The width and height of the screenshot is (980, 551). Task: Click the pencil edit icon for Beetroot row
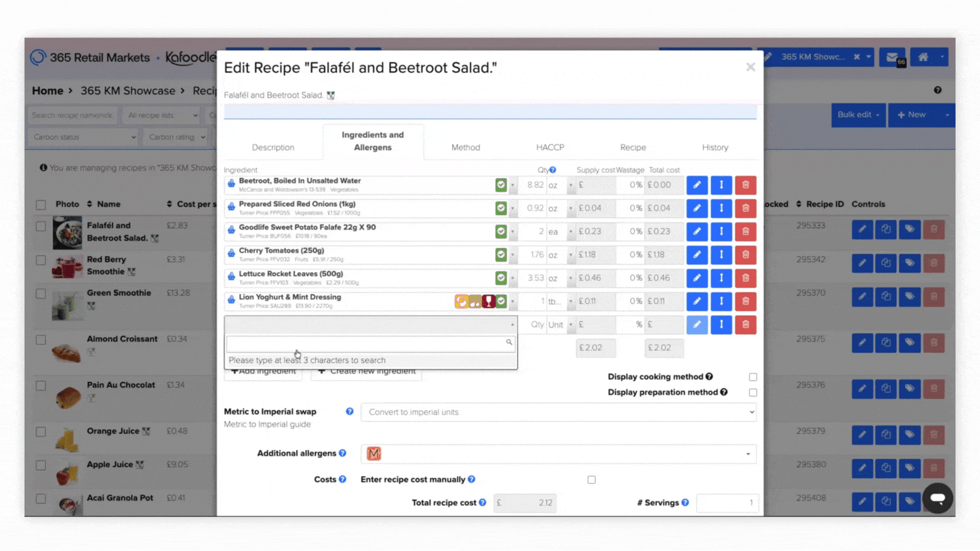coord(697,185)
